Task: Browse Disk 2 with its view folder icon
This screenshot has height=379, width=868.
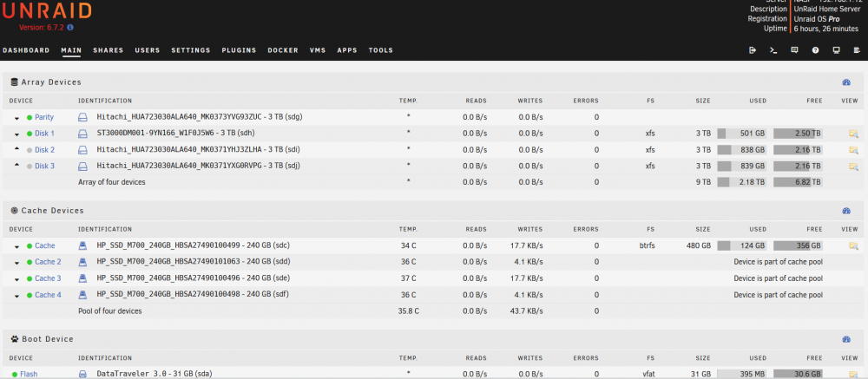Action: [x=853, y=150]
